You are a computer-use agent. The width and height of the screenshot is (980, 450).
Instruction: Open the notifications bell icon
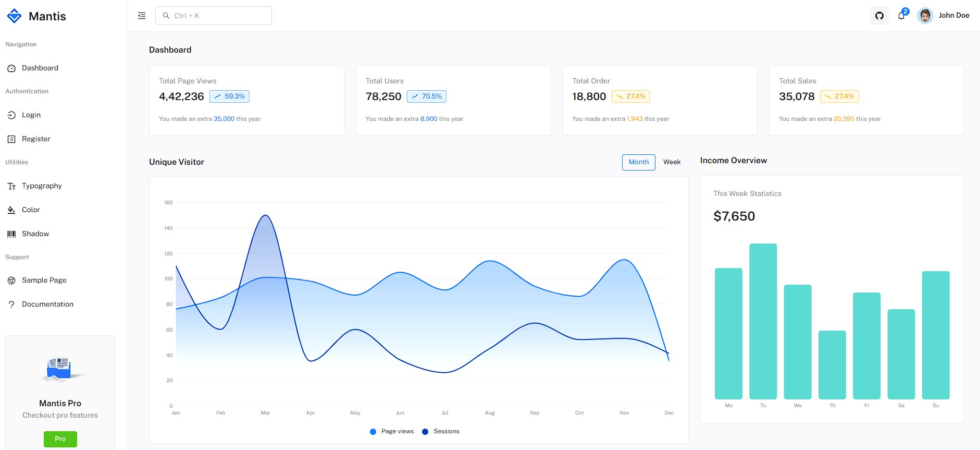click(x=901, y=16)
